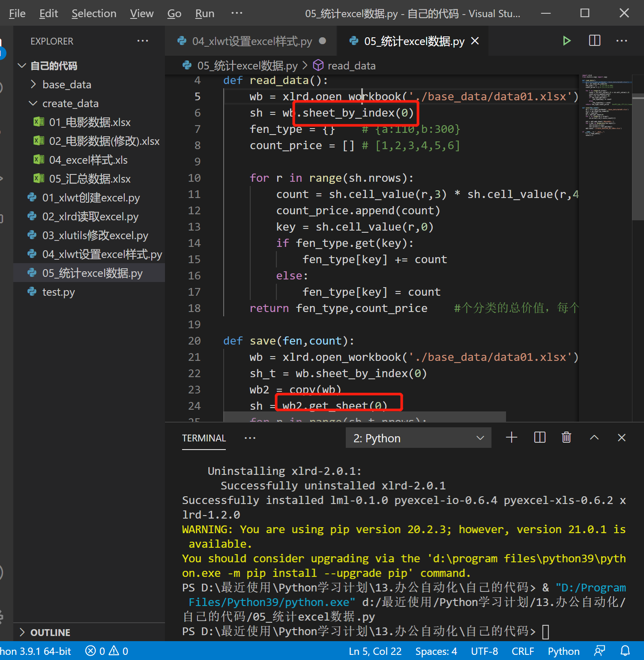
Task: Kill terminal with trash icon
Action: [566, 438]
